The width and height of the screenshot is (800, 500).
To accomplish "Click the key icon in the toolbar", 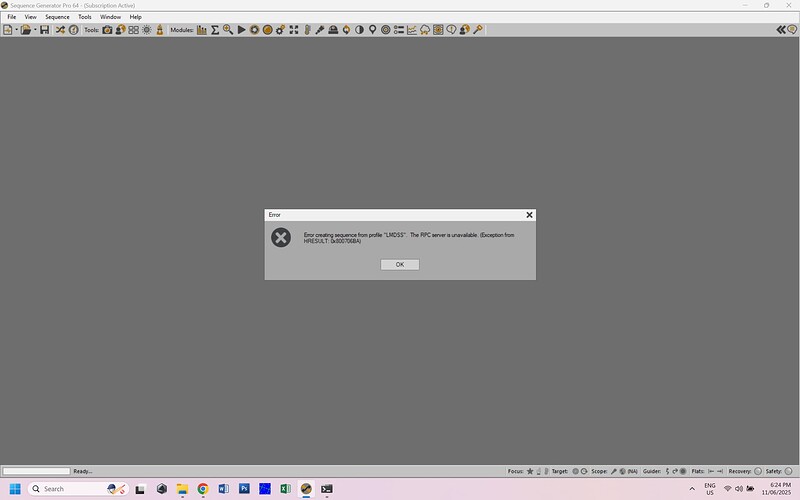I will coord(478,30).
